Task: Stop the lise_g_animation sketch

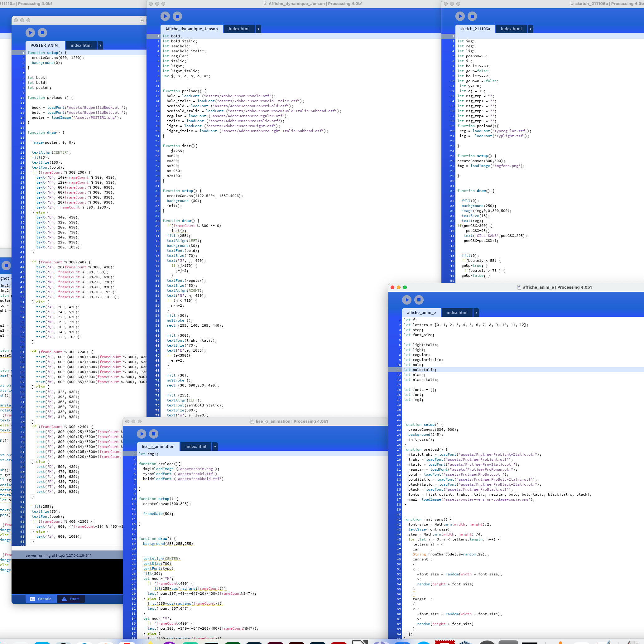Action: 153,434
